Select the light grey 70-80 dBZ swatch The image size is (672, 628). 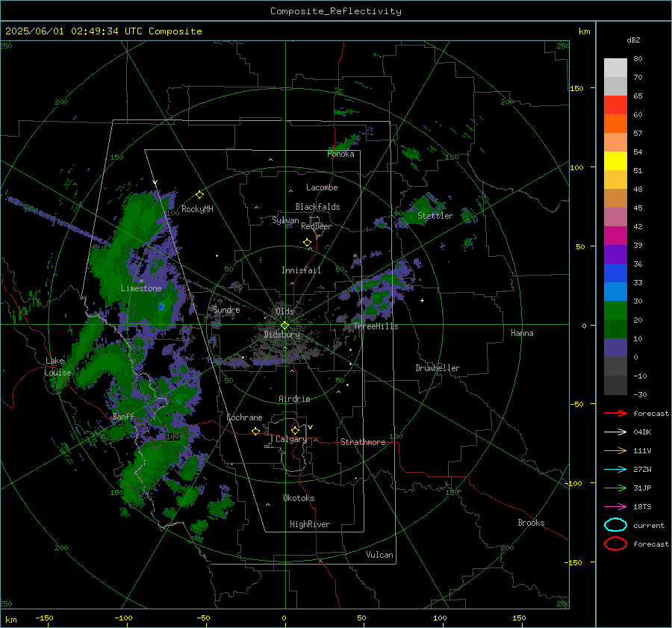click(x=615, y=68)
